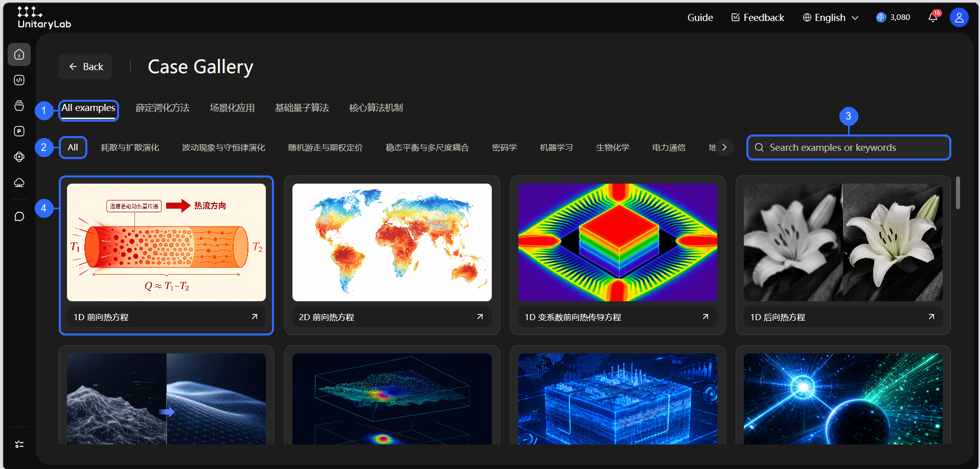The width and height of the screenshot is (980, 469).
Task: Open the world heat map thumbnail
Action: pos(392,242)
